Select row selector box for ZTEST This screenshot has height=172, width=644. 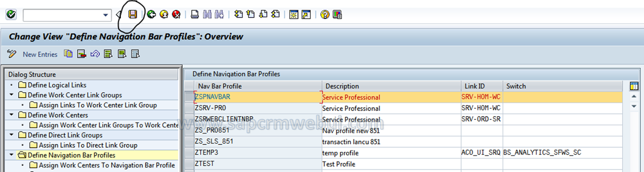(189, 164)
